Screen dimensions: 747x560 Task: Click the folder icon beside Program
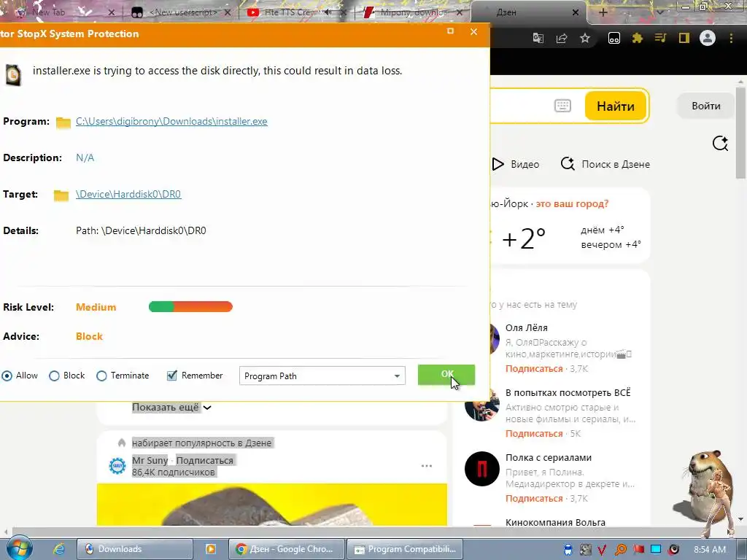click(x=63, y=122)
